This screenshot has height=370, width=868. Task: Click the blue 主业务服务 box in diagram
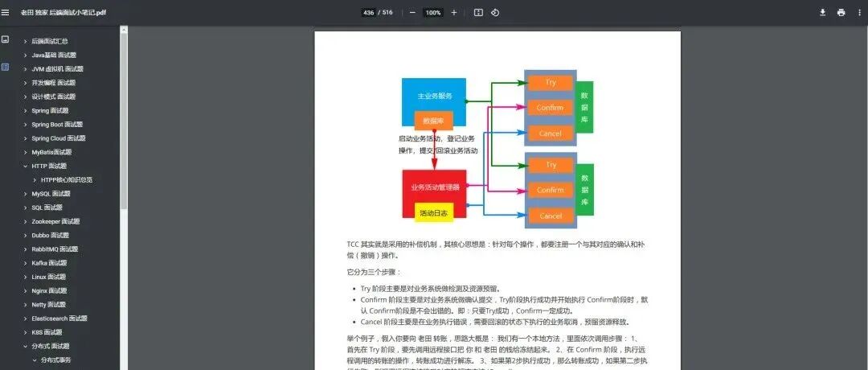(434, 95)
